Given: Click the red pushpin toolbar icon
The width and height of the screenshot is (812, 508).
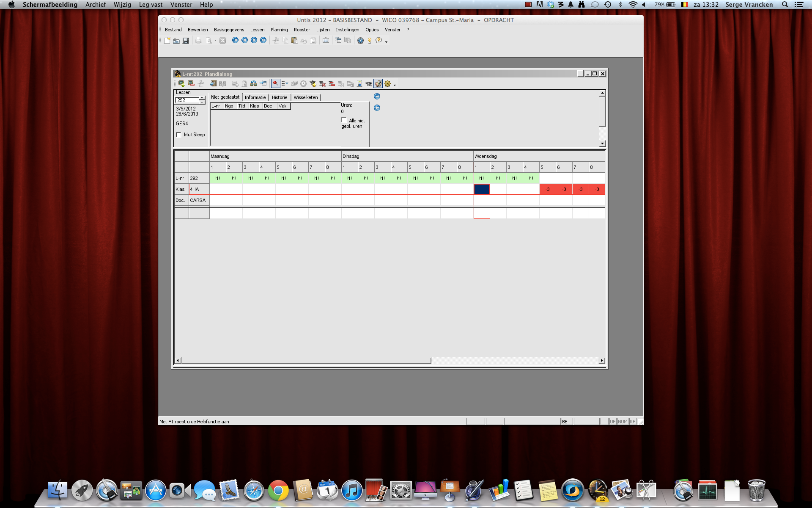Looking at the screenshot, I should pos(275,84).
